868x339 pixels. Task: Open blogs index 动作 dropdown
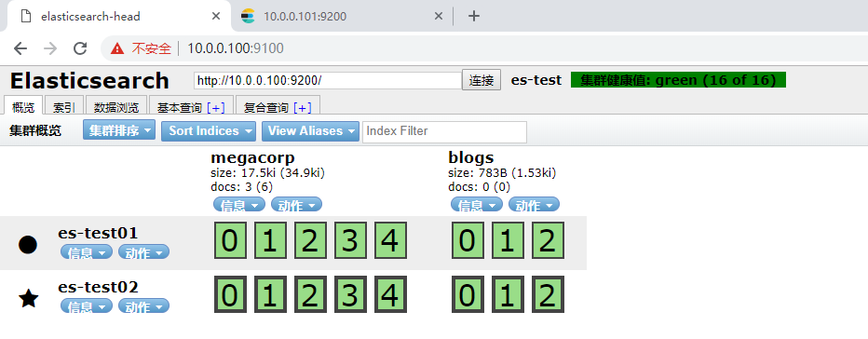point(534,205)
